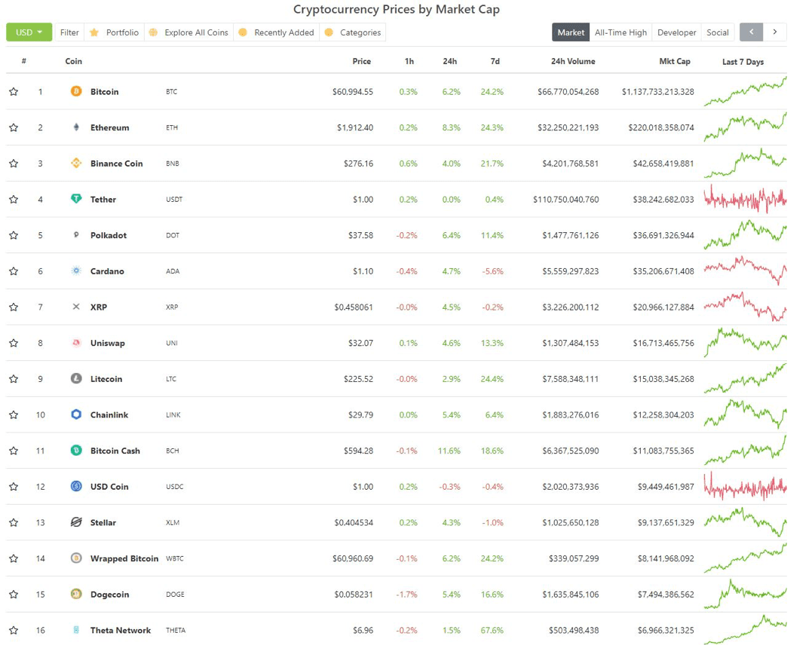This screenshot has width=812, height=645.
Task: Open Litecoin's 7-day sparkline chart
Action: click(745, 378)
